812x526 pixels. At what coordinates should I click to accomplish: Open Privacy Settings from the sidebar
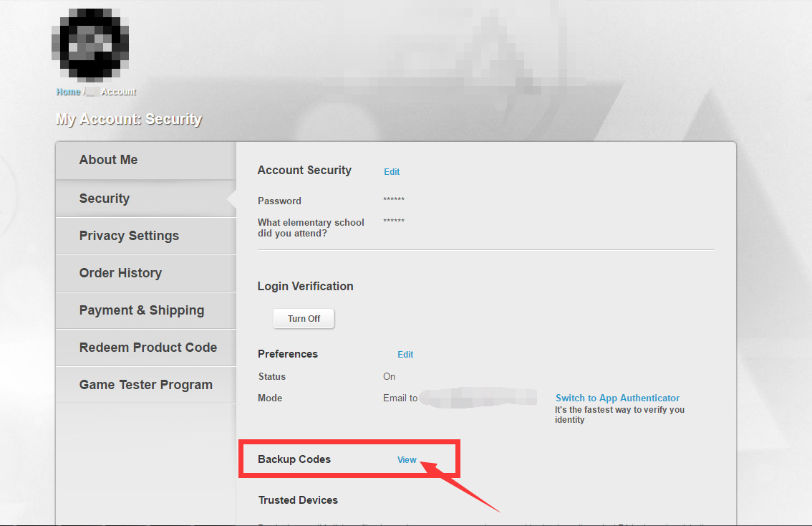tap(129, 235)
